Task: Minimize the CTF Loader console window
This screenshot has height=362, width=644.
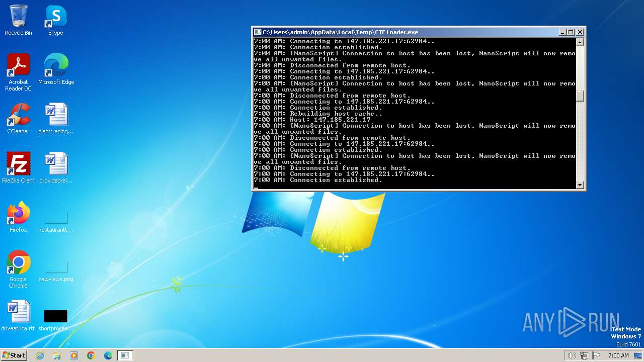Action: pos(563,32)
